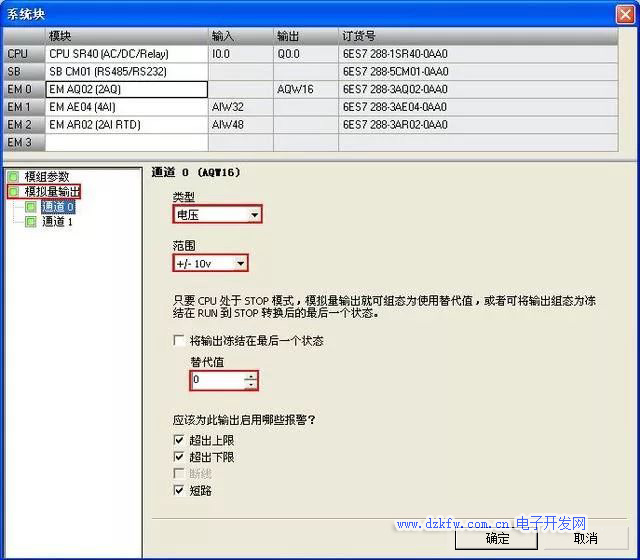
Task: Open the 范围 +/- 10v dropdown
Action: point(240,264)
